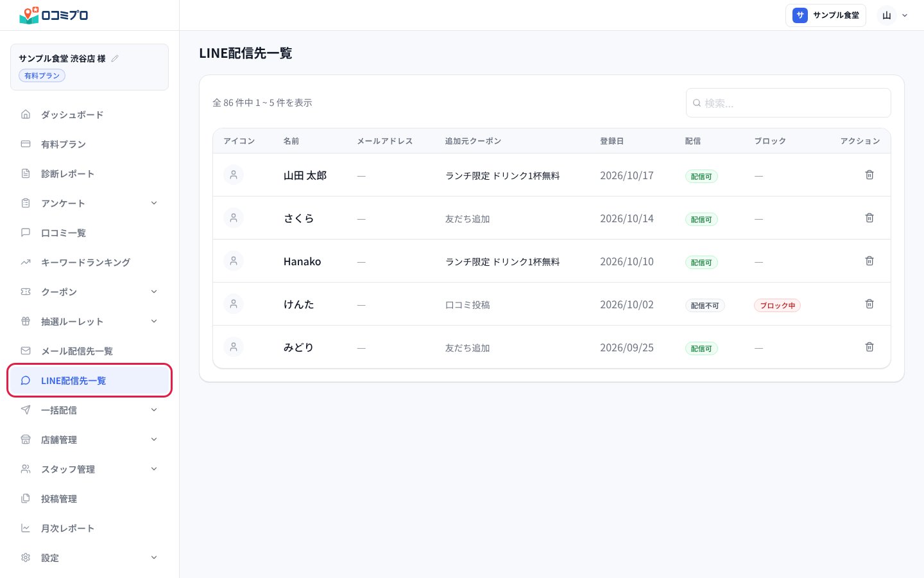Click the date 2026/10/14

(627, 218)
